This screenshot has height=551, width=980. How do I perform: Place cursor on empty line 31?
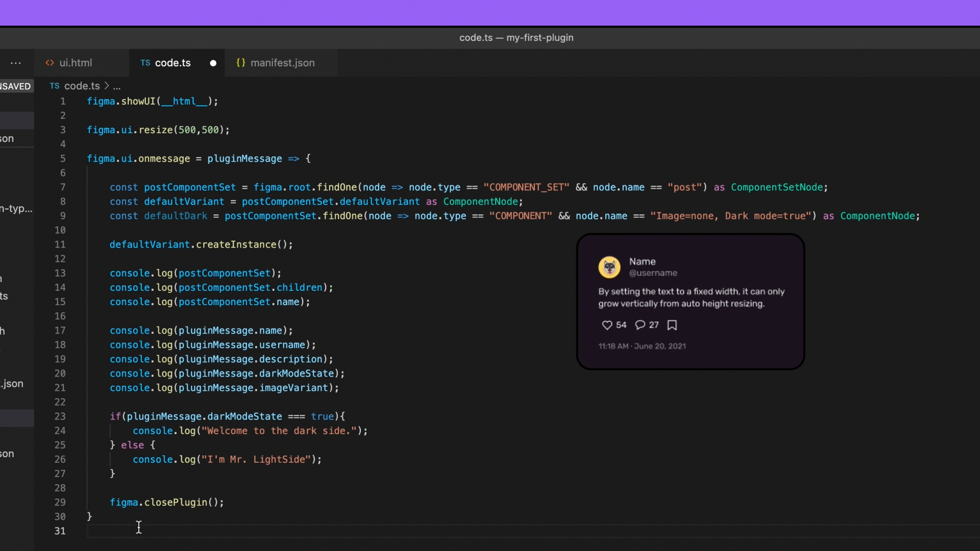tap(533, 531)
